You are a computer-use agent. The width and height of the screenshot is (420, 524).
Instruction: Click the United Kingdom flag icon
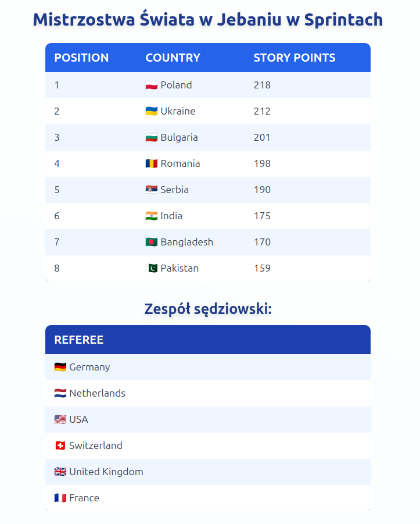(60, 472)
